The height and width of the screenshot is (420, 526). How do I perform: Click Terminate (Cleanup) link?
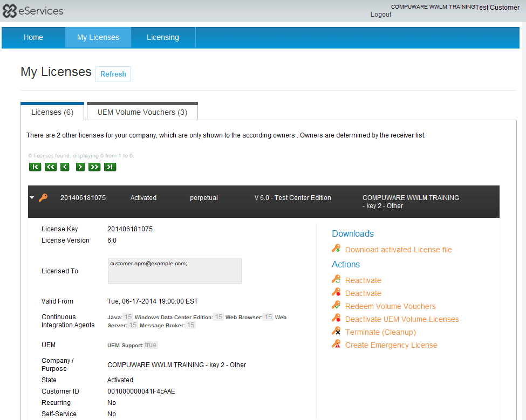point(380,332)
